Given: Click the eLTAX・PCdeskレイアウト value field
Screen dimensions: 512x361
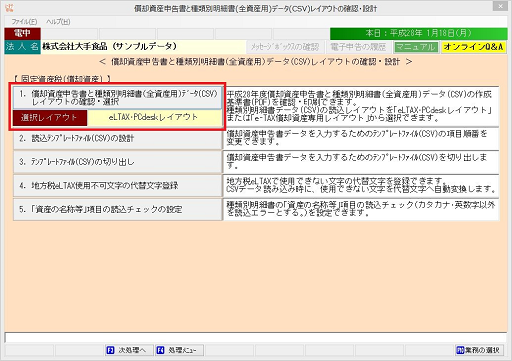Looking at the screenshot, I should click(154, 118).
